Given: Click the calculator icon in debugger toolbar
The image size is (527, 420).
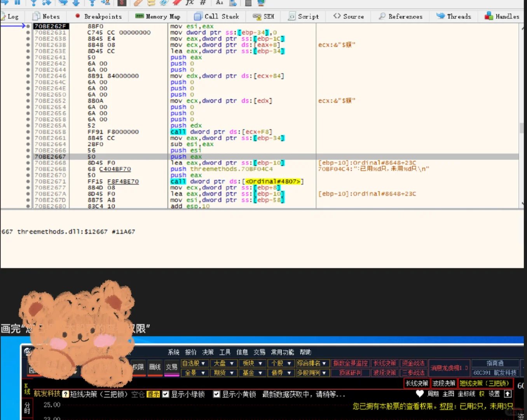Looking at the screenshot, I should [248, 3].
